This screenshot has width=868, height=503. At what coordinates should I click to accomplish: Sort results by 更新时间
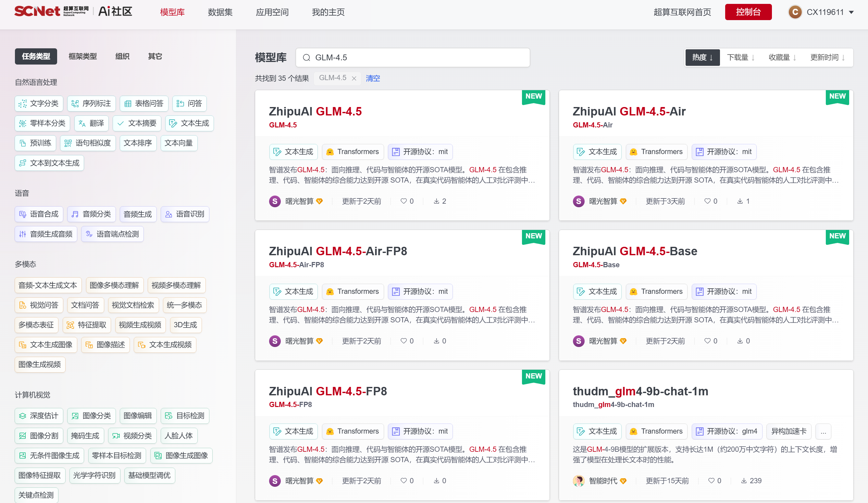pyautogui.click(x=827, y=57)
